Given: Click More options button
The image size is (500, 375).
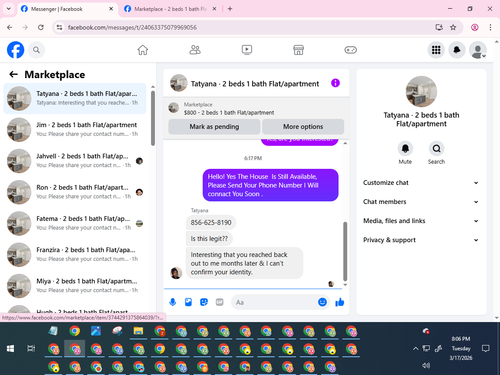Looking at the screenshot, I should [303, 127].
